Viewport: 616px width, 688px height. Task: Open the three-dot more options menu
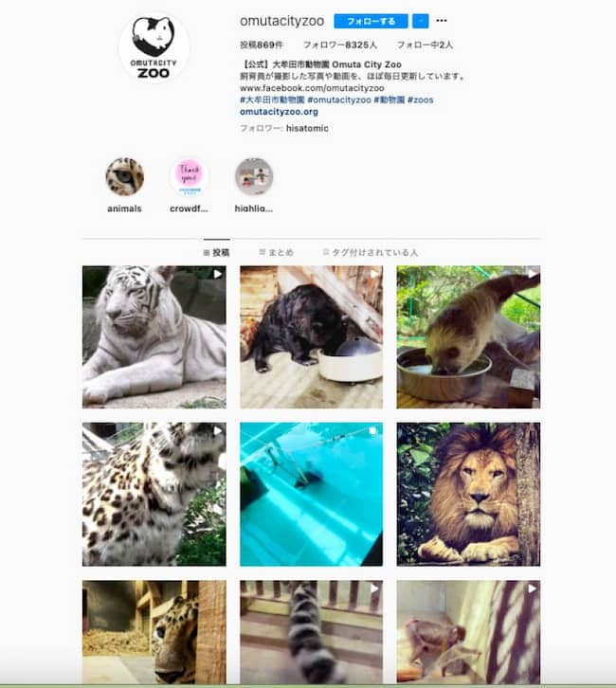442,21
